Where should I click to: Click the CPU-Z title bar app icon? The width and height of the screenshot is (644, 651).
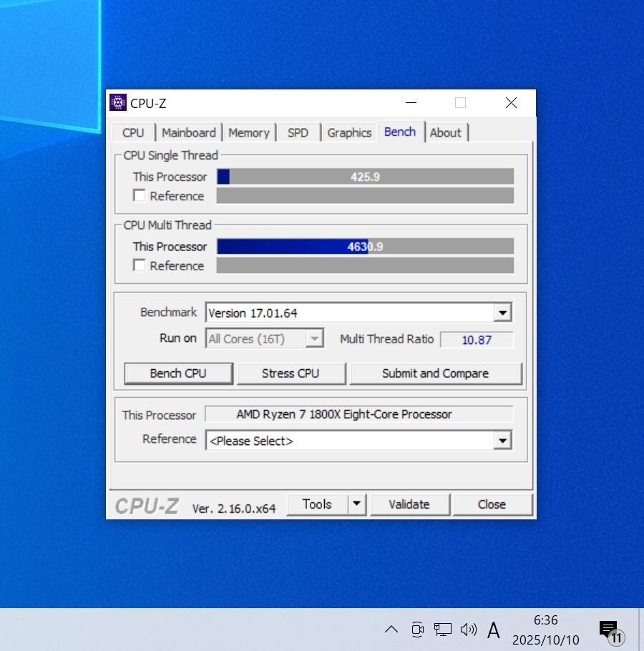(118, 103)
